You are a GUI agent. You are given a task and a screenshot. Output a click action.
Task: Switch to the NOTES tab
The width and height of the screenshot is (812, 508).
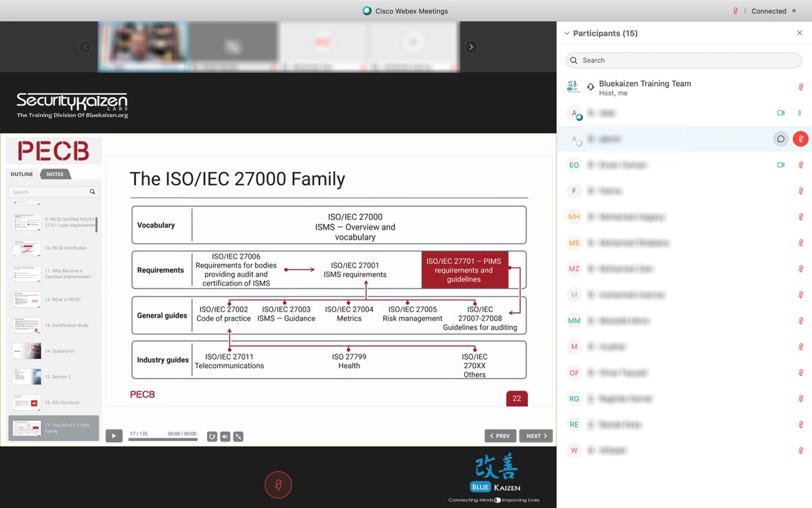coord(55,174)
